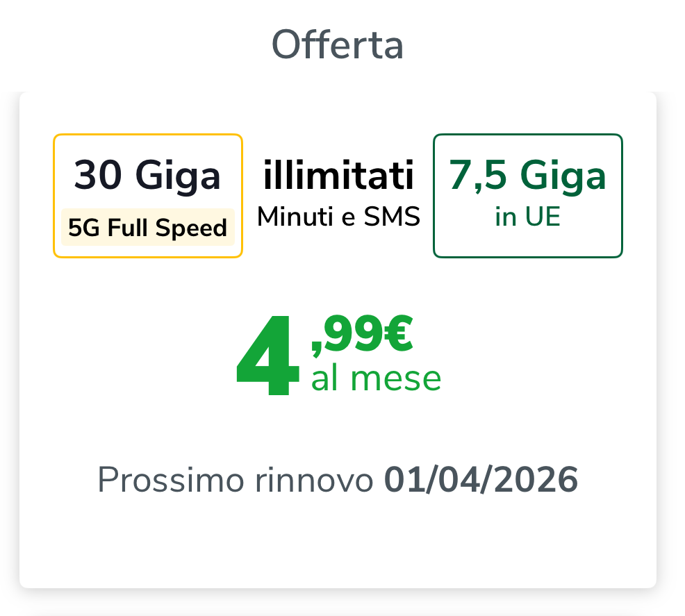Viewport: 685px width, 616px height.
Task: Tap the 7,5 Giga roaming text
Action: pyautogui.click(x=527, y=175)
